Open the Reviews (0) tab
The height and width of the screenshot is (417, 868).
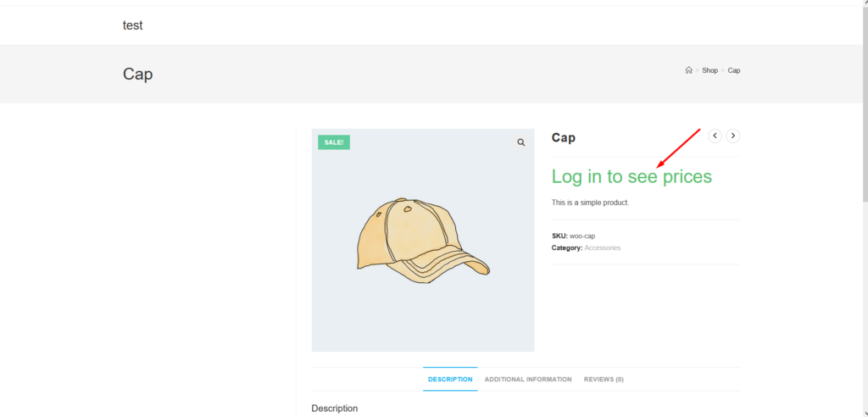point(604,379)
